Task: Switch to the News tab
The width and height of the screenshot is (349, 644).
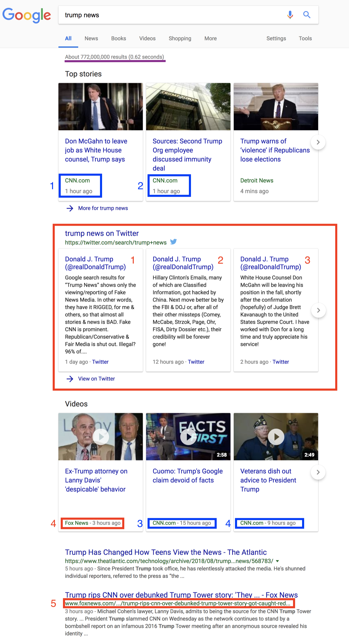Action: pyautogui.click(x=91, y=38)
